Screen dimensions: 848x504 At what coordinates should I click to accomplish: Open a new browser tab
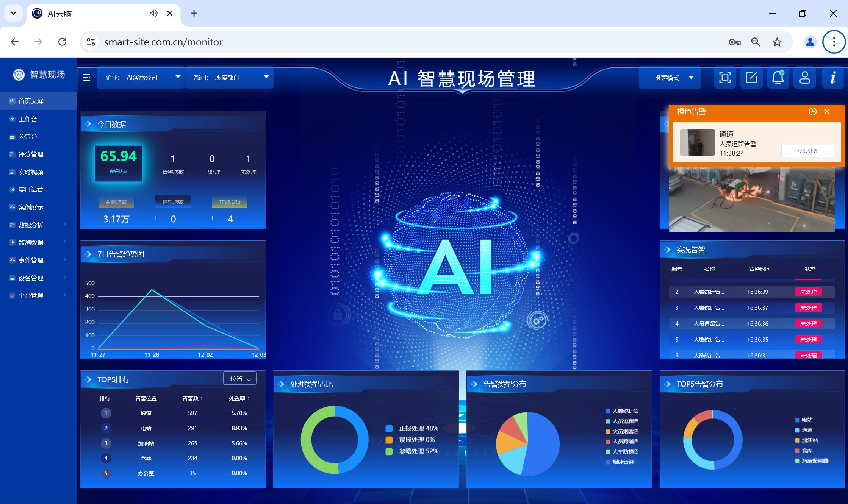tap(194, 13)
